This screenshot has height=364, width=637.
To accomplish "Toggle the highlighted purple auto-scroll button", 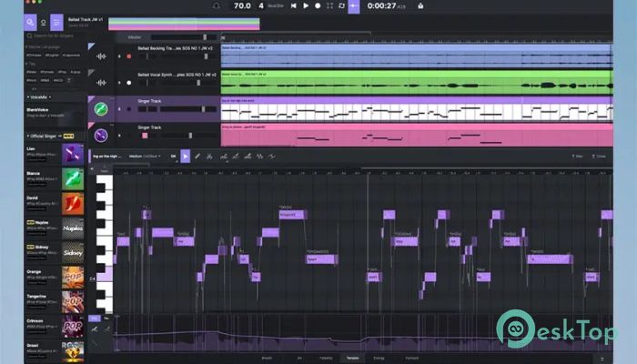I will 354,6.
